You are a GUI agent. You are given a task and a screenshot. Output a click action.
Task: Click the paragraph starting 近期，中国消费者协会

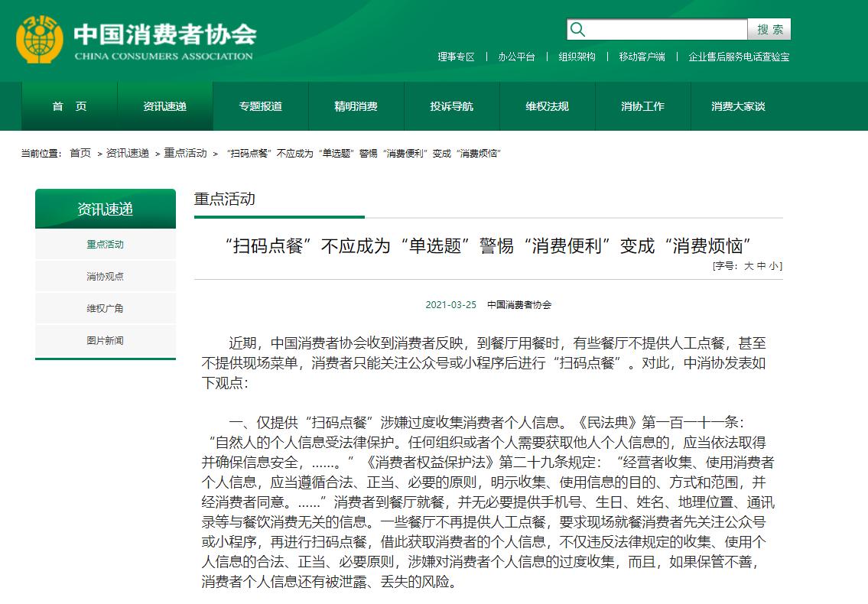(484, 363)
